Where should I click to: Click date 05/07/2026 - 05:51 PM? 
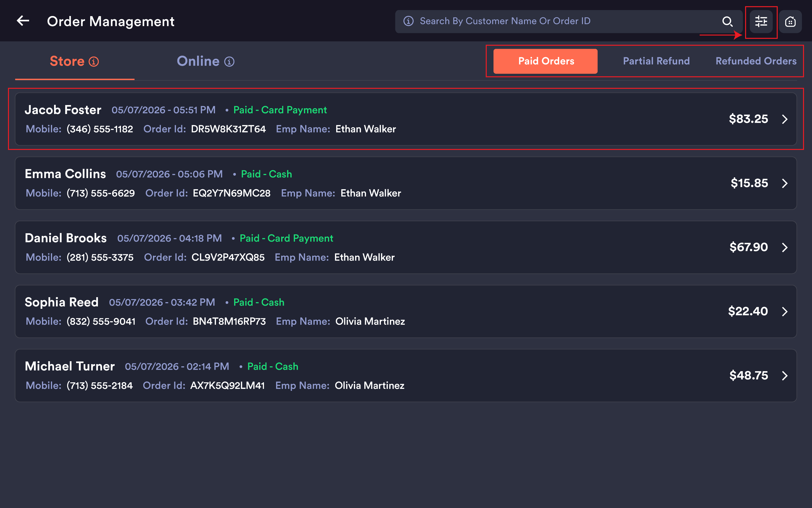[x=163, y=110]
